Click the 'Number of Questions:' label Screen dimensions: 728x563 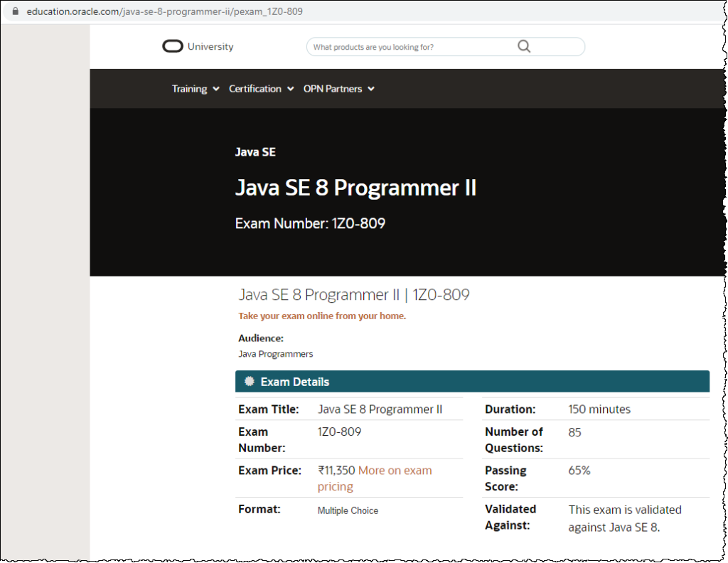514,440
